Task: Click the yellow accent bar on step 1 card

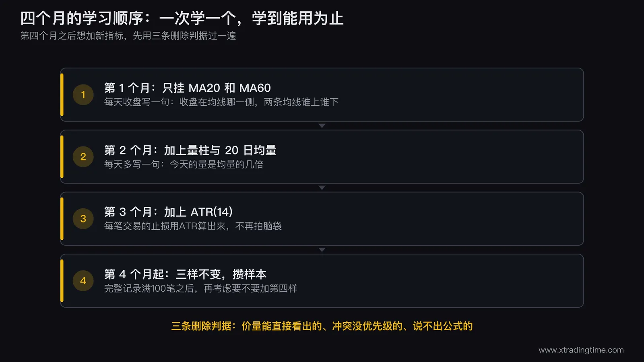Action: point(62,95)
